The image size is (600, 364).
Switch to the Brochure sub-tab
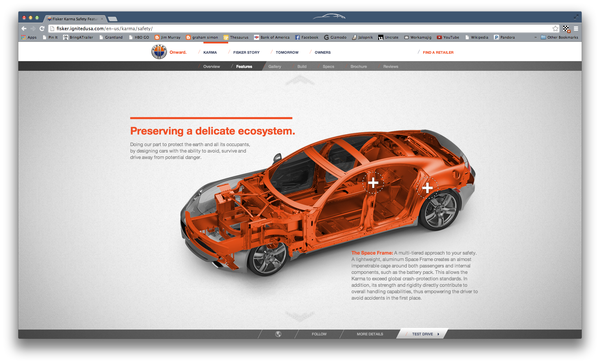pyautogui.click(x=359, y=67)
